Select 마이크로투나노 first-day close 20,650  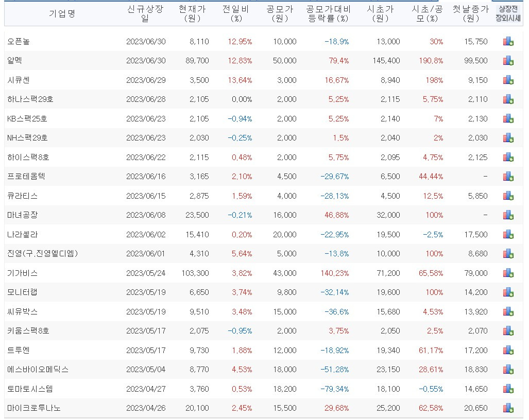pos(476,408)
